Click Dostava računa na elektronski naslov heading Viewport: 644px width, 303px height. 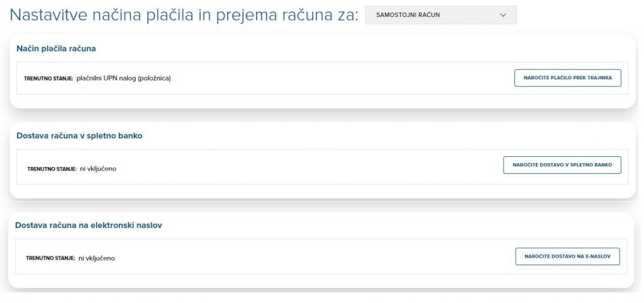point(89,225)
